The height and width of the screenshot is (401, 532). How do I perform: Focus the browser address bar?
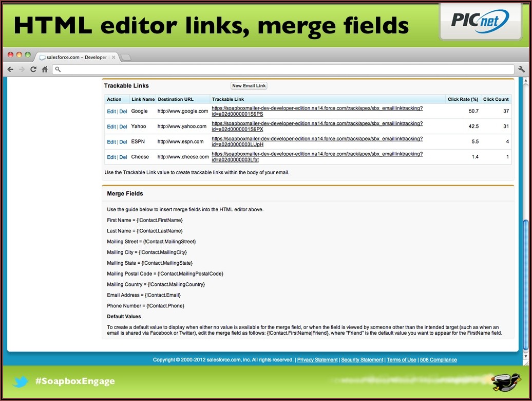(283, 69)
